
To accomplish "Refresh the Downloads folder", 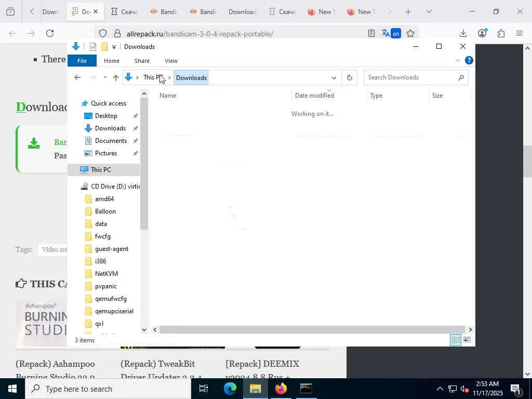I will 350,78.
